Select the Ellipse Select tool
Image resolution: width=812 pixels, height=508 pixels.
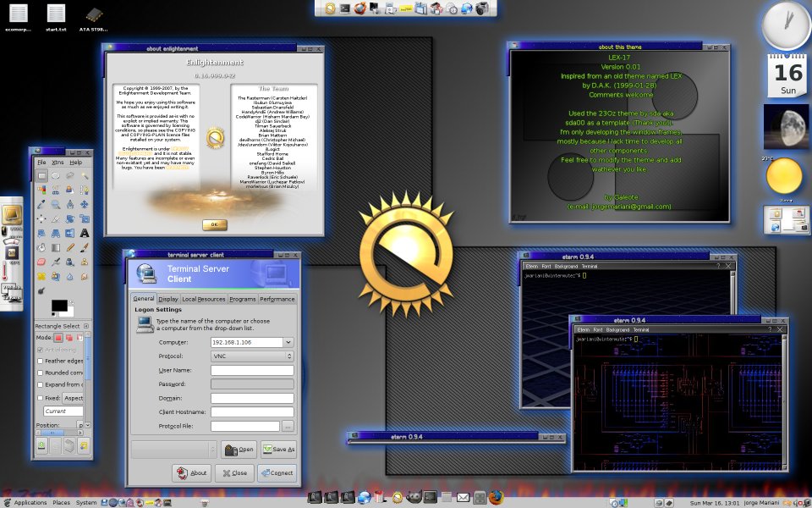(x=56, y=176)
